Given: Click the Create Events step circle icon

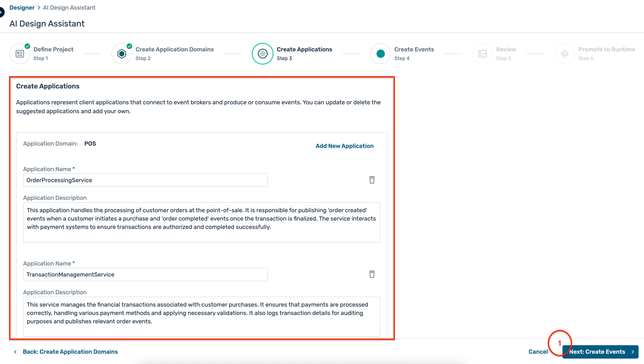Looking at the screenshot, I should pos(380,53).
